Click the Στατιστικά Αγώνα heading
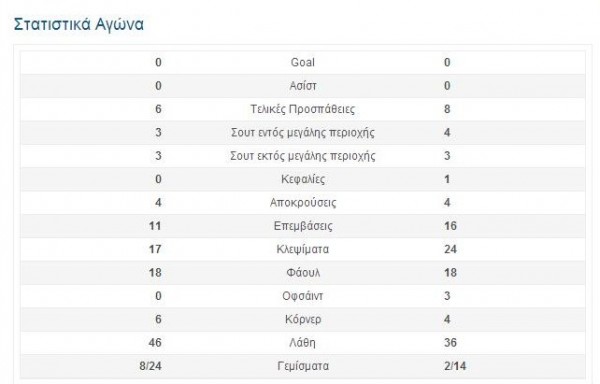This screenshot has height=384, width=600. tap(78, 24)
